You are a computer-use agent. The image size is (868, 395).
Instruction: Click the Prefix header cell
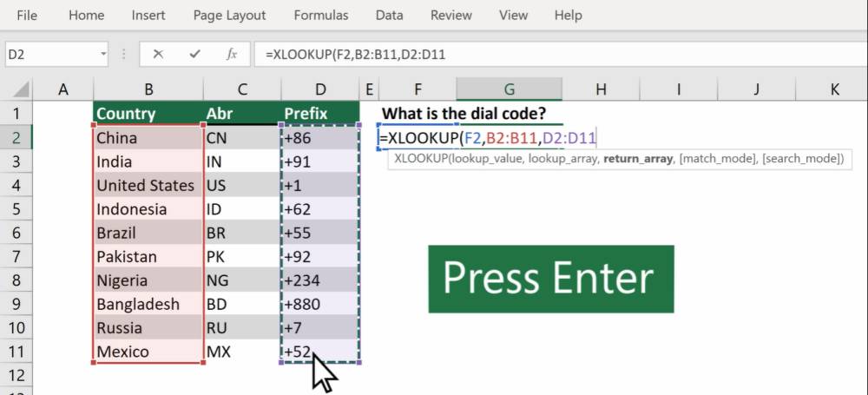click(x=320, y=114)
